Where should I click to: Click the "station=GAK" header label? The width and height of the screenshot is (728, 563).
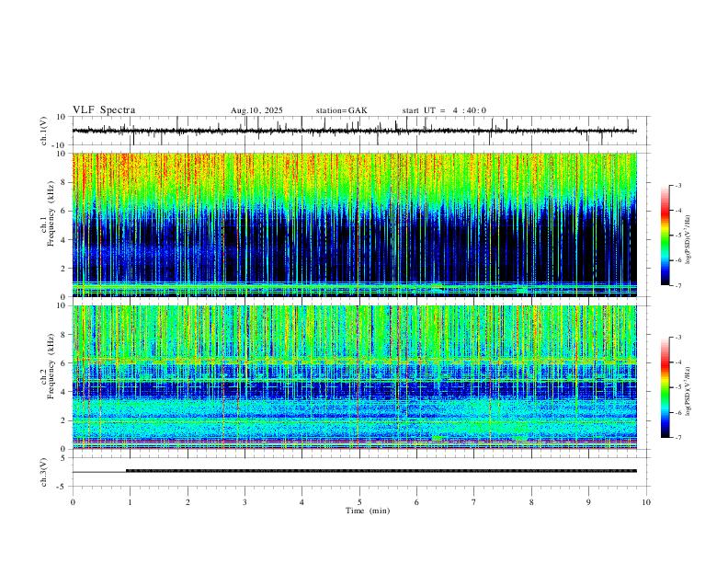tap(342, 110)
